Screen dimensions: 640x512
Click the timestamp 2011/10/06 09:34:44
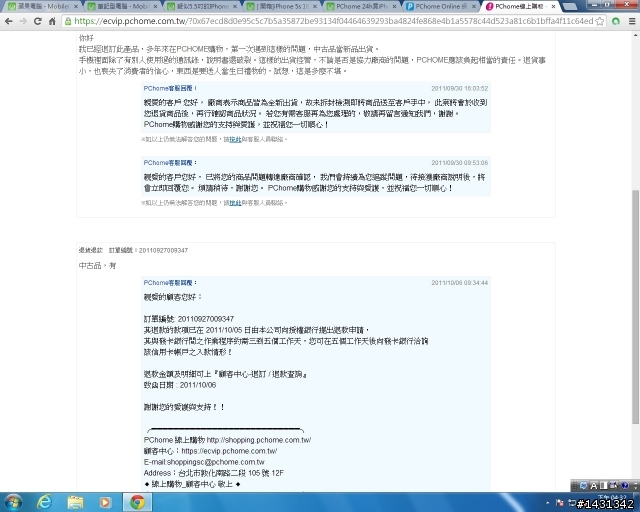460,283
